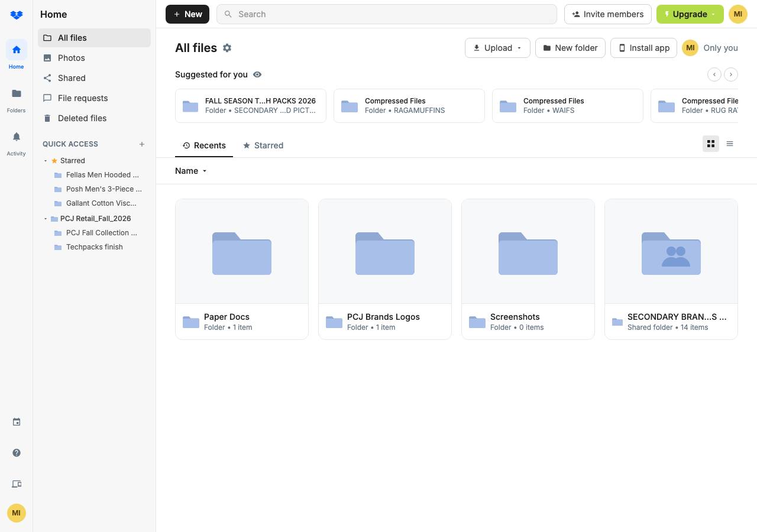Viewport: 757px width, 532px height.
Task: Open the Home icon in left rail
Action: 17,50
